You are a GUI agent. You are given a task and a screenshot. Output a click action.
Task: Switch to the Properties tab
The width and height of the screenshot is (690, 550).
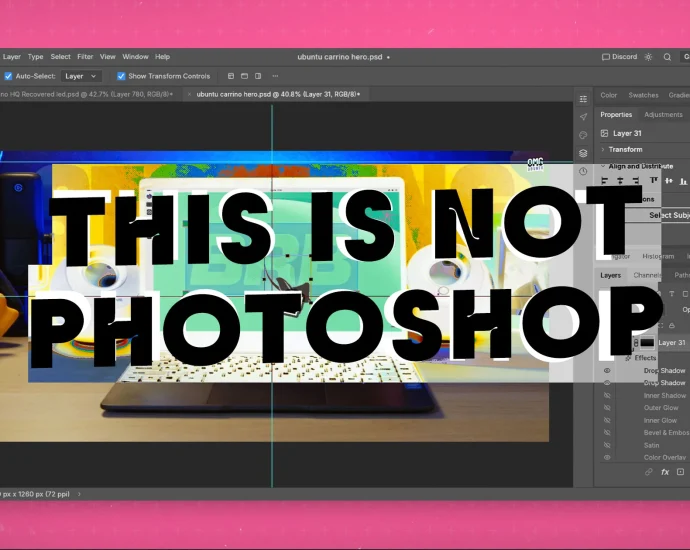pyautogui.click(x=616, y=114)
